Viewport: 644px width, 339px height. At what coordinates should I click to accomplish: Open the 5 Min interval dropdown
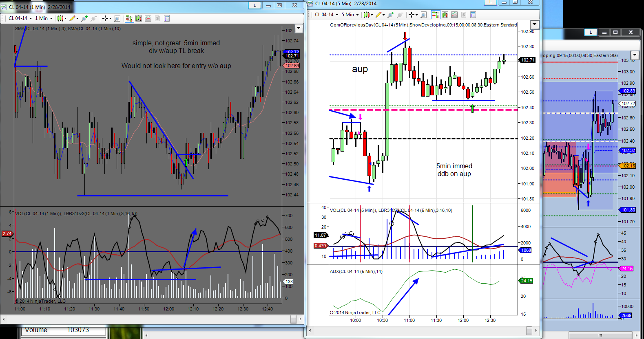point(350,15)
